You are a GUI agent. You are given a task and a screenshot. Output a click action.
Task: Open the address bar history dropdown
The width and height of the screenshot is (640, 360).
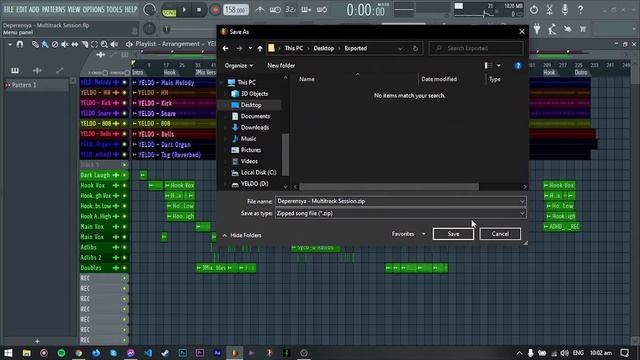click(400, 48)
